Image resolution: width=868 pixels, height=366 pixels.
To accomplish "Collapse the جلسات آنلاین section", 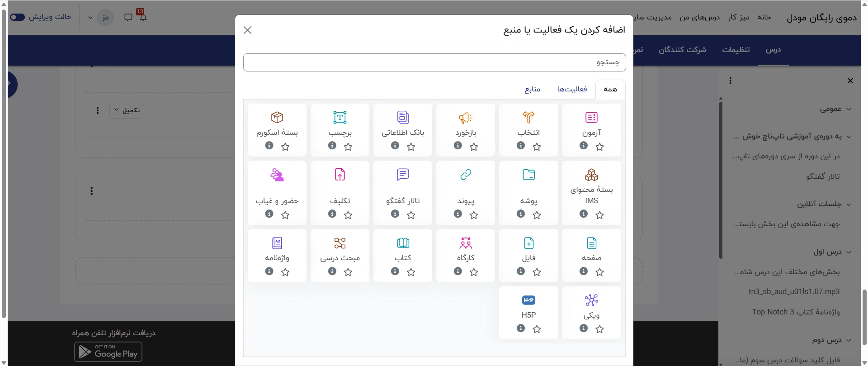I will click(849, 204).
